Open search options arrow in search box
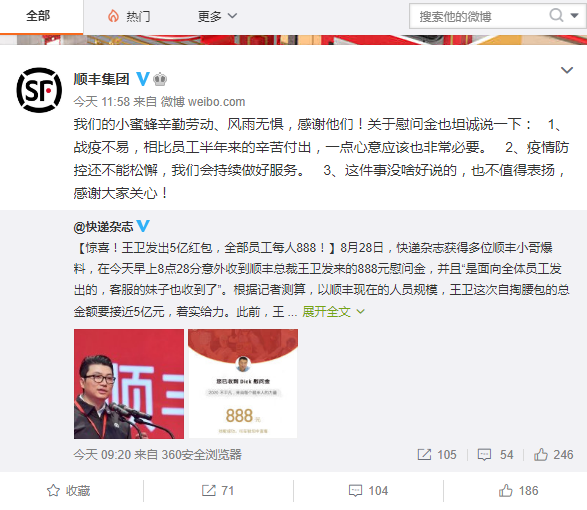This screenshot has height=510, width=587. [574, 16]
